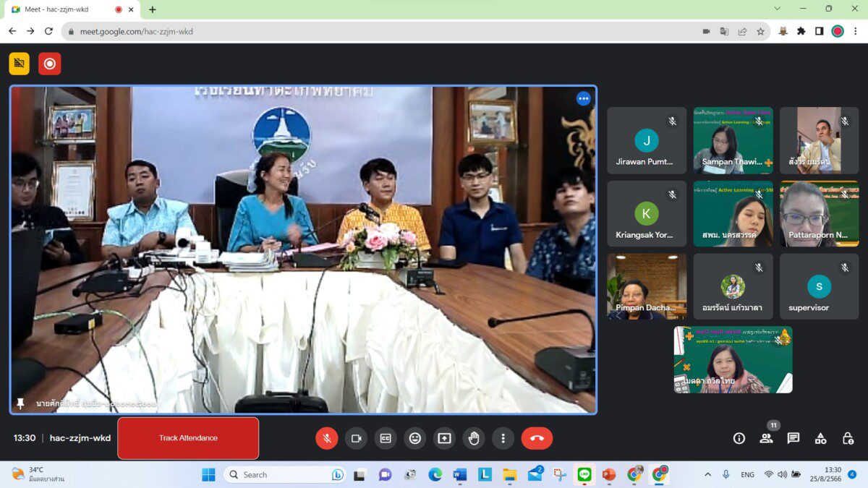Click the Track Attendance button
868x488 pixels.
188,438
